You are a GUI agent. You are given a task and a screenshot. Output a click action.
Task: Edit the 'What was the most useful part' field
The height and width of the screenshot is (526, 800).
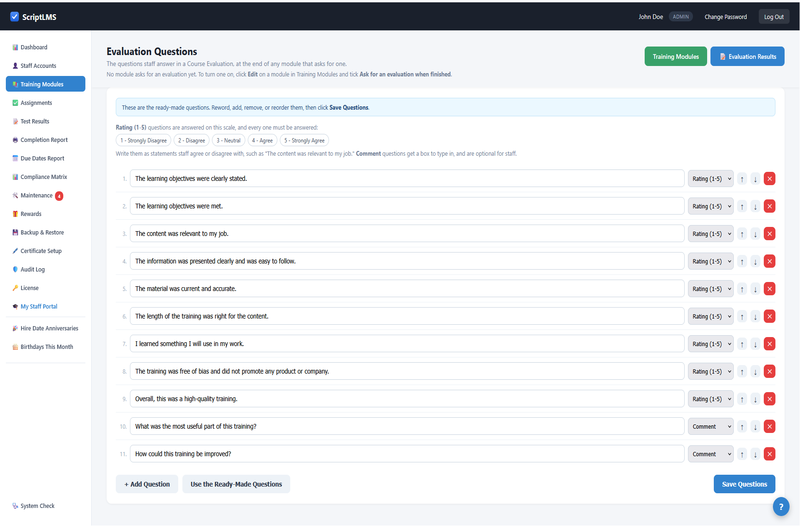[407, 427]
